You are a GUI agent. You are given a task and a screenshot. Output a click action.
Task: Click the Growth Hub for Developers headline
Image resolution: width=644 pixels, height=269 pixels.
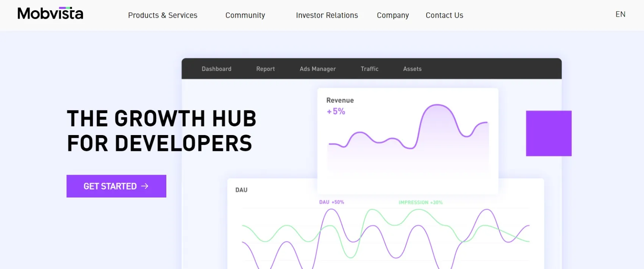click(161, 131)
